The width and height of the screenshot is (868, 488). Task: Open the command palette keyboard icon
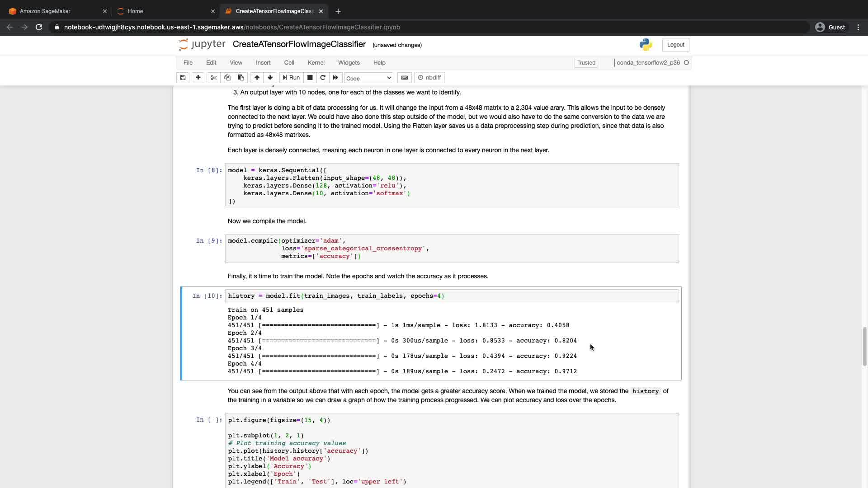pyautogui.click(x=405, y=78)
